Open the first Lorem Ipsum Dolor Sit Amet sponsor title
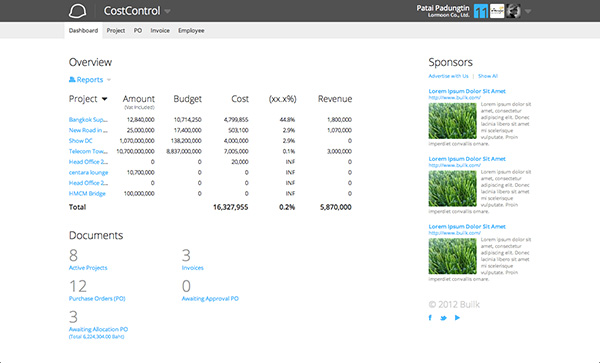This screenshot has height=363, width=600. [x=467, y=91]
